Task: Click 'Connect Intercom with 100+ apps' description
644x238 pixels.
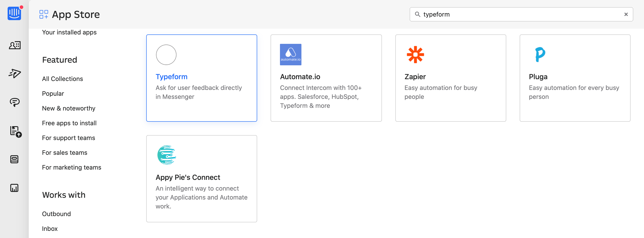Action: (x=321, y=96)
